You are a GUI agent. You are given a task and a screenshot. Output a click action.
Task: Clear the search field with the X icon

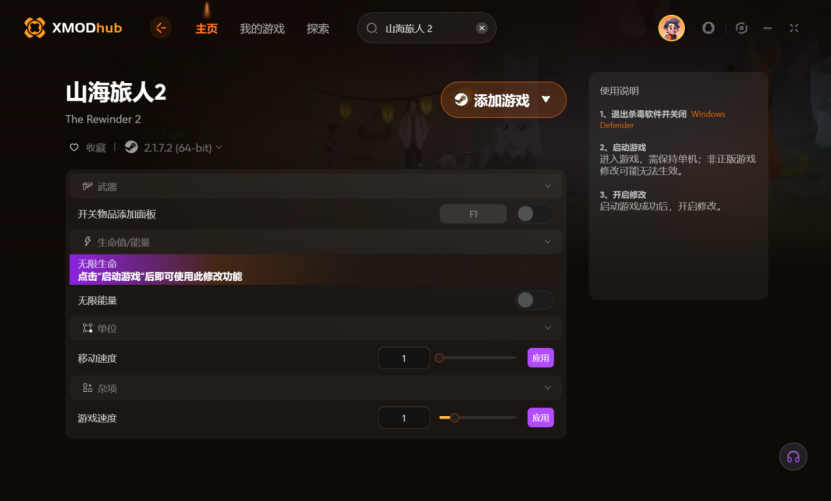[481, 28]
